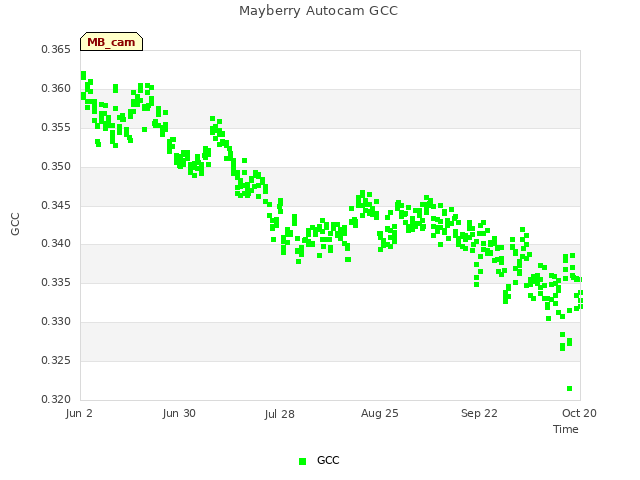Click the Jun 2 x-axis label

[x=79, y=413]
